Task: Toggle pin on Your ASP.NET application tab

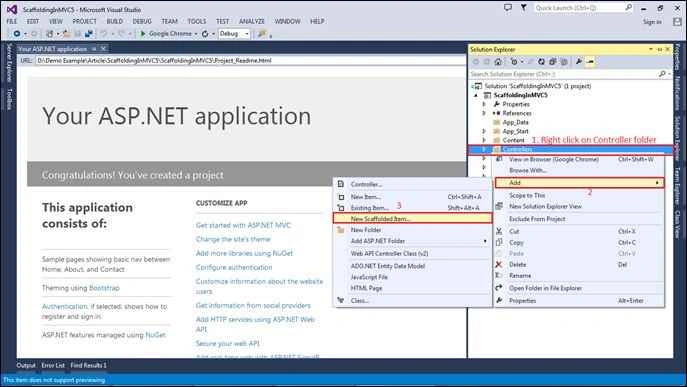Action: (94, 49)
